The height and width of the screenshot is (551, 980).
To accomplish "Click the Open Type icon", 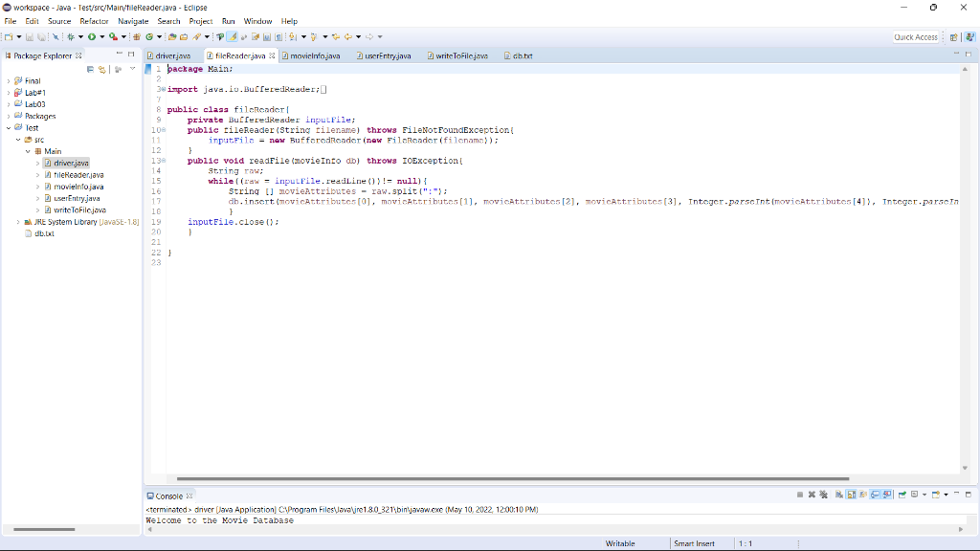I will [172, 37].
